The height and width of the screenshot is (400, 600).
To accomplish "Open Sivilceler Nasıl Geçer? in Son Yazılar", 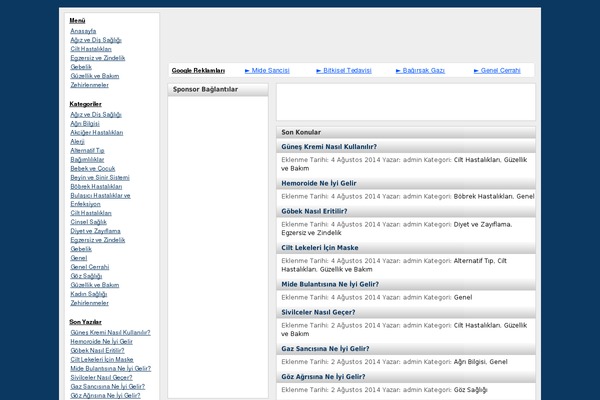I will [101, 377].
